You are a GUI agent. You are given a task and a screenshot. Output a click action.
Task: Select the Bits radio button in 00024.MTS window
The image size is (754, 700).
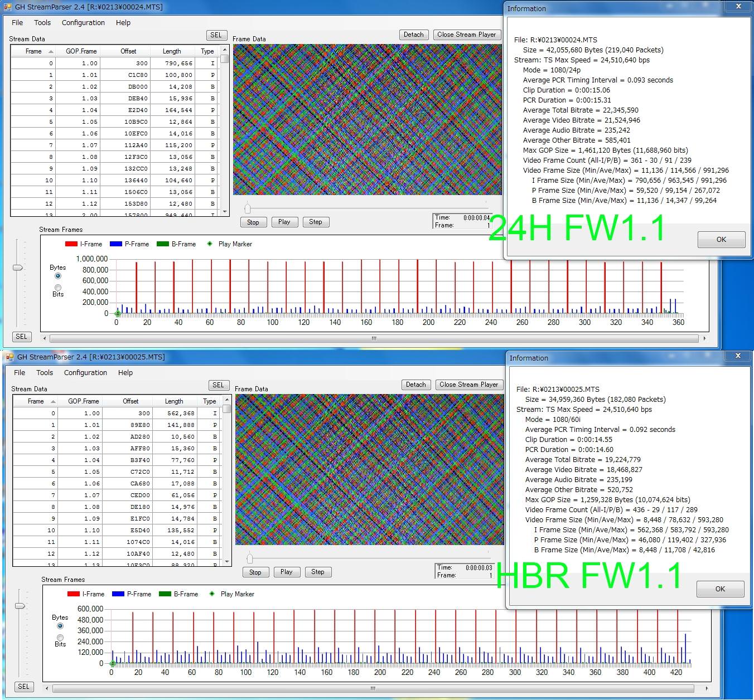(58, 288)
